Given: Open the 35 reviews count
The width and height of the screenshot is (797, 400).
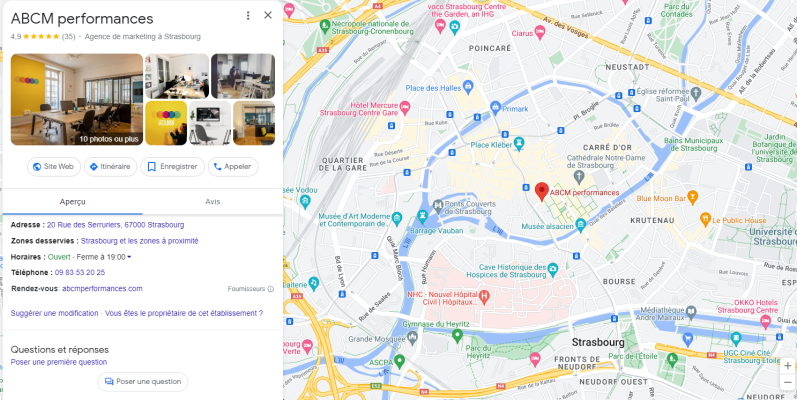Looking at the screenshot, I should point(69,37).
